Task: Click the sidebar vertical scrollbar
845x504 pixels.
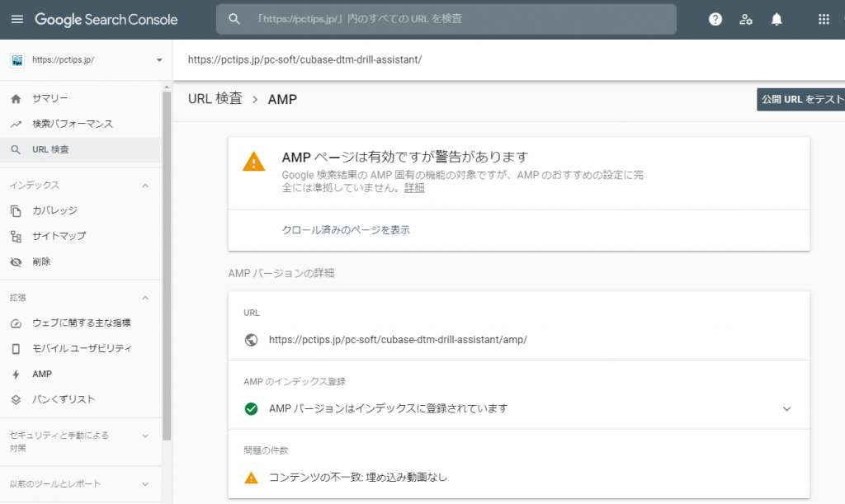Action: click(167, 266)
